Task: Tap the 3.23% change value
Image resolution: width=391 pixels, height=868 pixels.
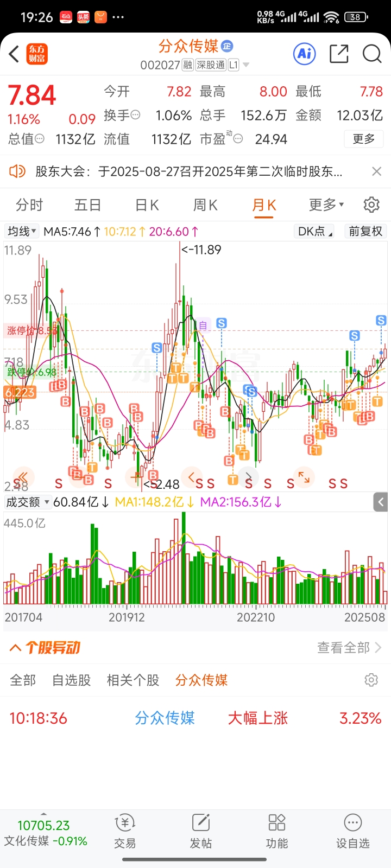Action: [x=361, y=718]
